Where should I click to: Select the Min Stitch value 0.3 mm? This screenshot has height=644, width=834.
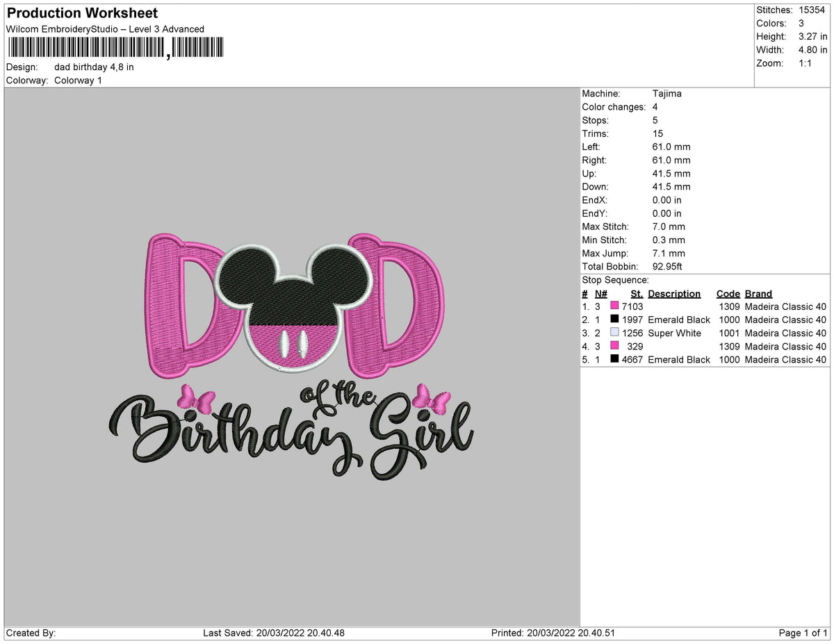tap(669, 240)
